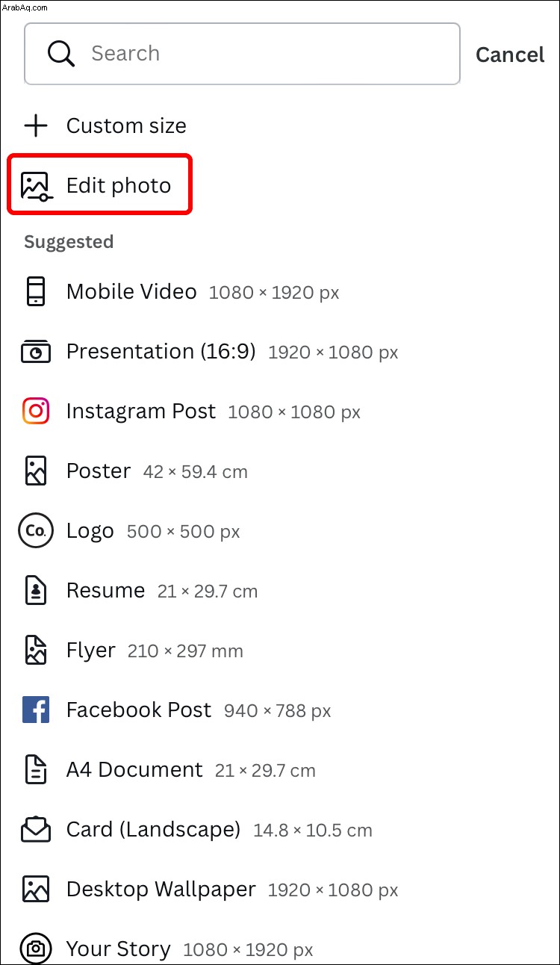Select the Flyer 210 × 297 mm entry
The width and height of the screenshot is (560, 965).
tap(280, 651)
